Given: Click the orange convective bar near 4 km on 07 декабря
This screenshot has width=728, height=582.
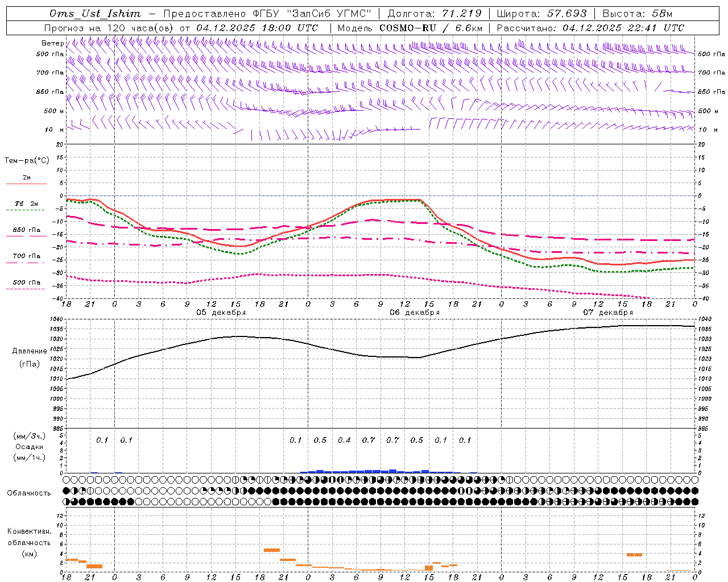Looking at the screenshot, I should (634, 555).
